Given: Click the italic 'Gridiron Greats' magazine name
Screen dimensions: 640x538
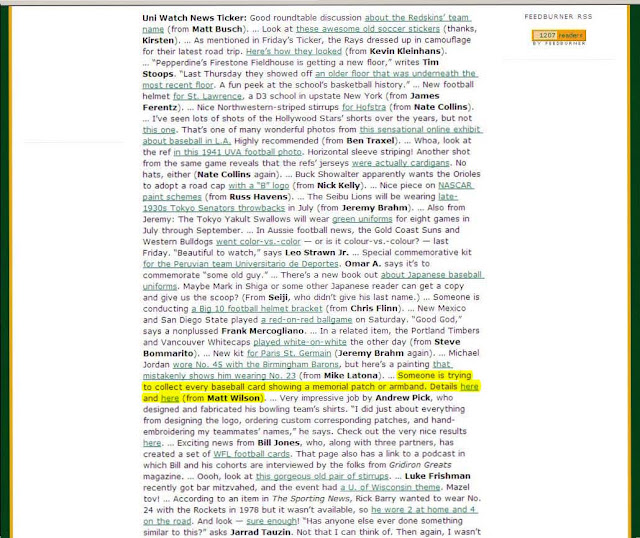Looking at the screenshot, I should (420, 465).
